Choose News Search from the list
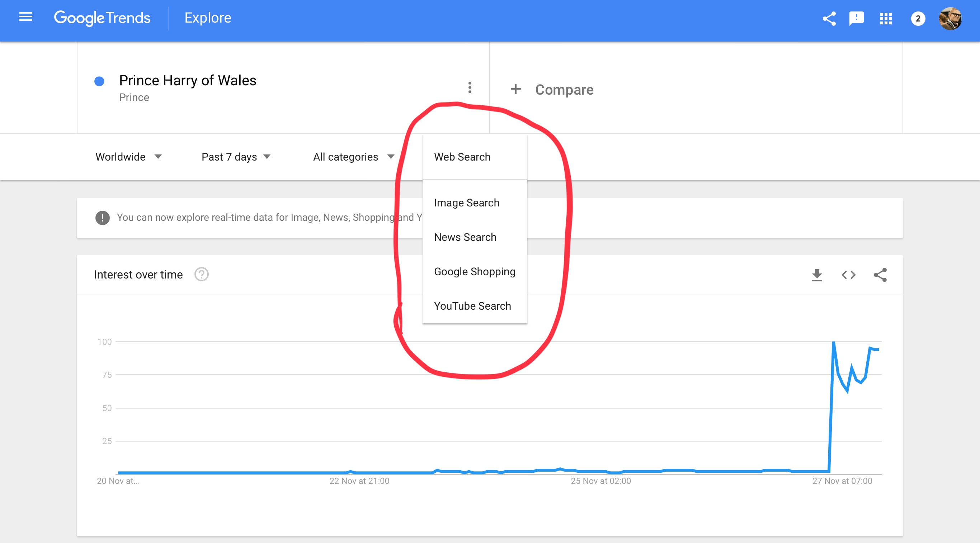 pos(475,237)
